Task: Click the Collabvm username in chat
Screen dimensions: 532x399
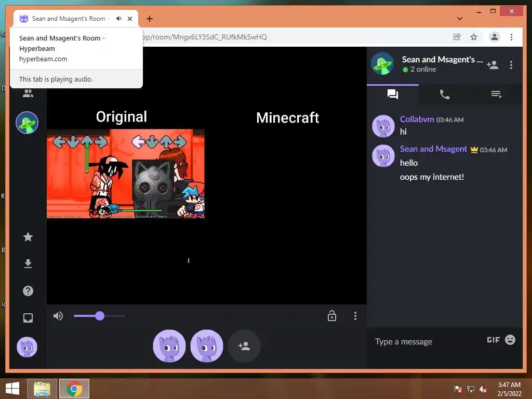Action: point(417,119)
